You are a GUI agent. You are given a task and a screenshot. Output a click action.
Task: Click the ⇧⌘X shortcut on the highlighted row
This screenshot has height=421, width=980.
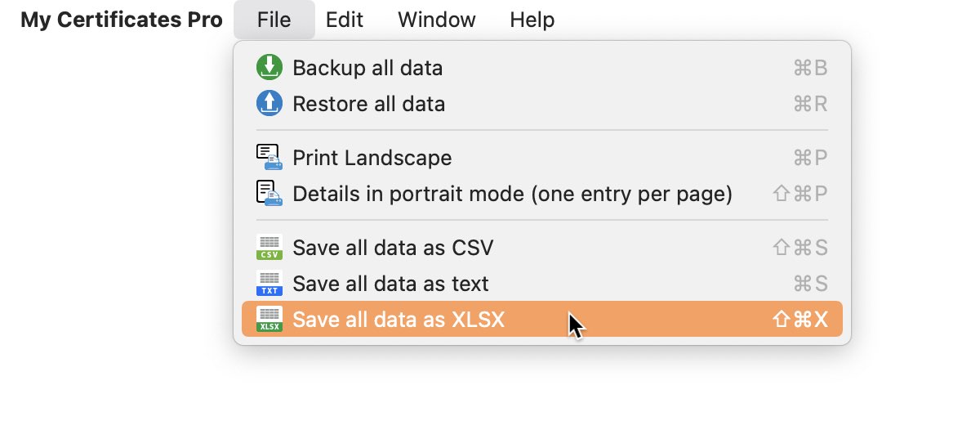[800, 320]
